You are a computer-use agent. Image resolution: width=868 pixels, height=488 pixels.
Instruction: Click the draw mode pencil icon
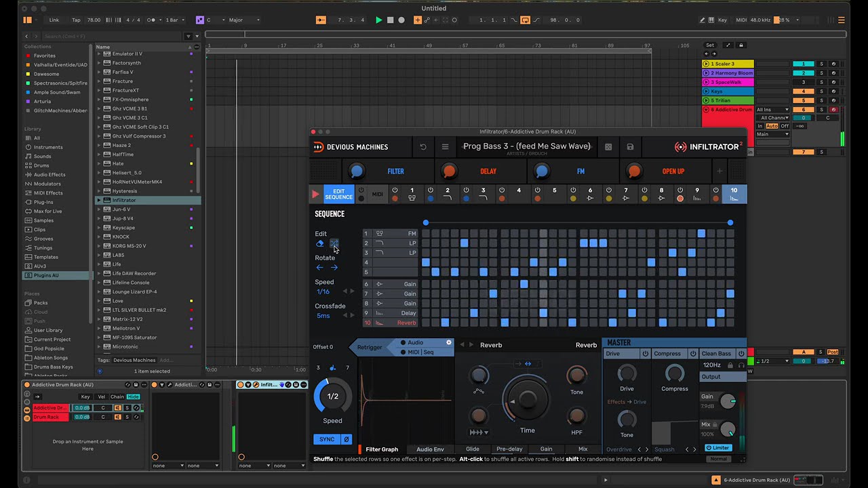point(702,20)
